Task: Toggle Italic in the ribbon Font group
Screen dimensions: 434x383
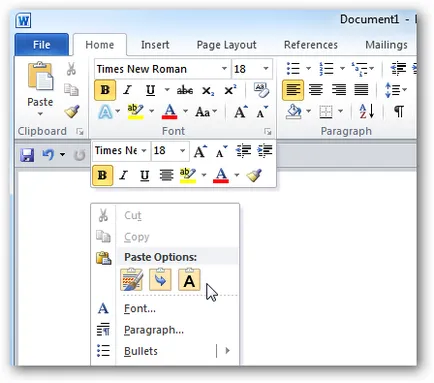Action: [x=127, y=90]
